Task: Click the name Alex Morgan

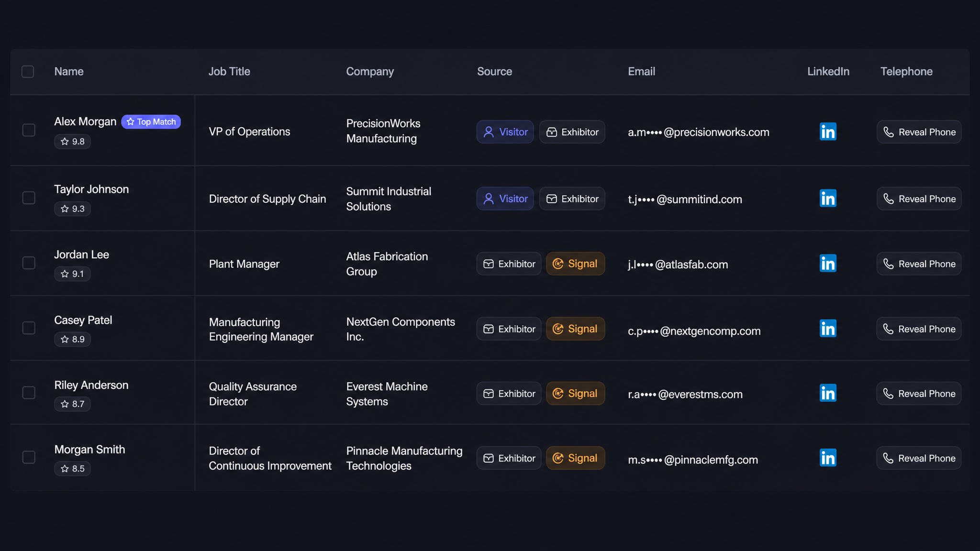Action: tap(85, 121)
